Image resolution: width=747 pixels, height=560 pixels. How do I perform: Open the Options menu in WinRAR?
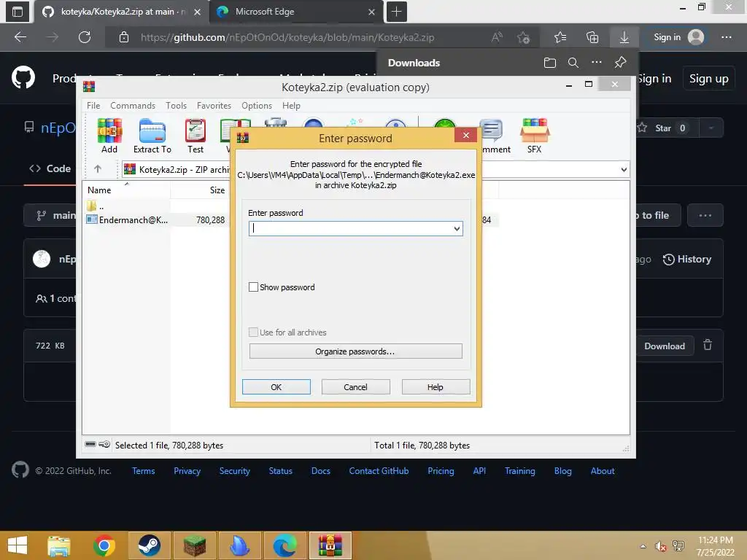(x=257, y=105)
